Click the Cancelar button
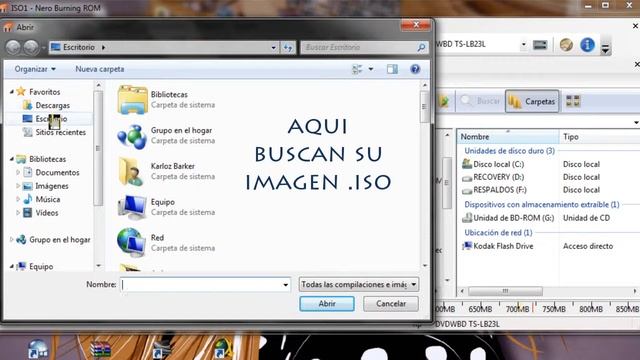The width and height of the screenshot is (640, 360). [x=391, y=304]
